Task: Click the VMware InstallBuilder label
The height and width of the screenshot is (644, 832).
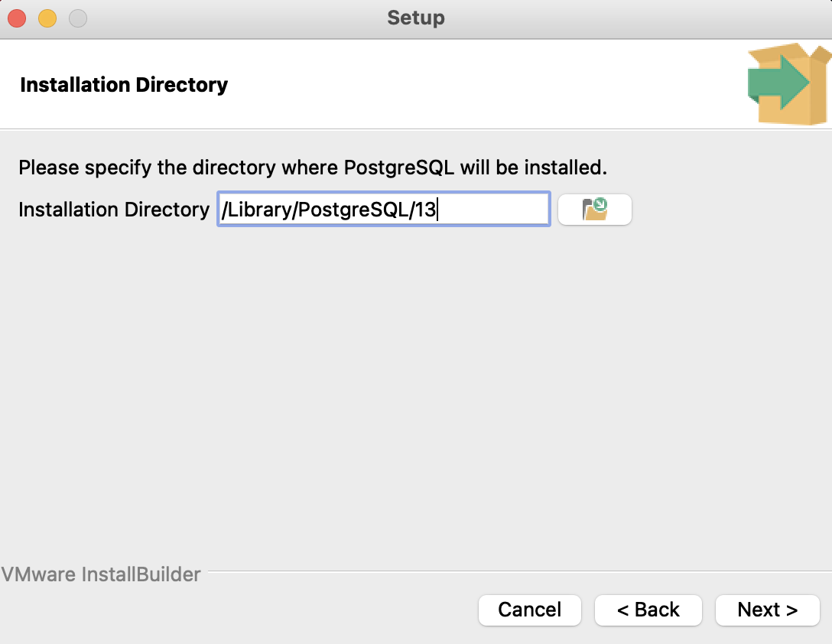Action: click(x=101, y=574)
